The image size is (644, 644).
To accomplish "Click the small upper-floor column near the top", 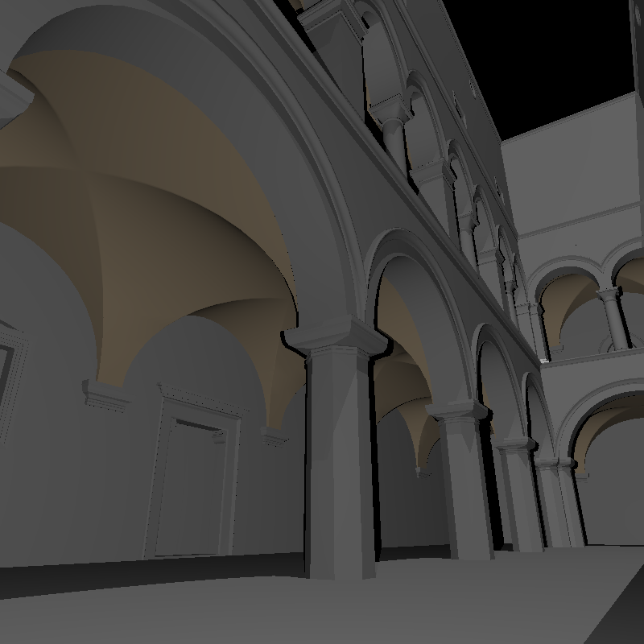I will pyautogui.click(x=394, y=138).
